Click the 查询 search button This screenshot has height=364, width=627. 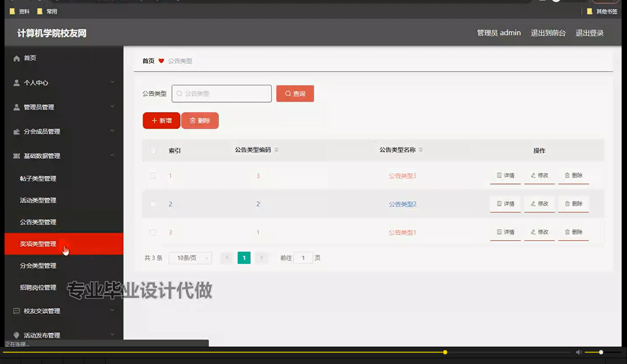point(294,93)
